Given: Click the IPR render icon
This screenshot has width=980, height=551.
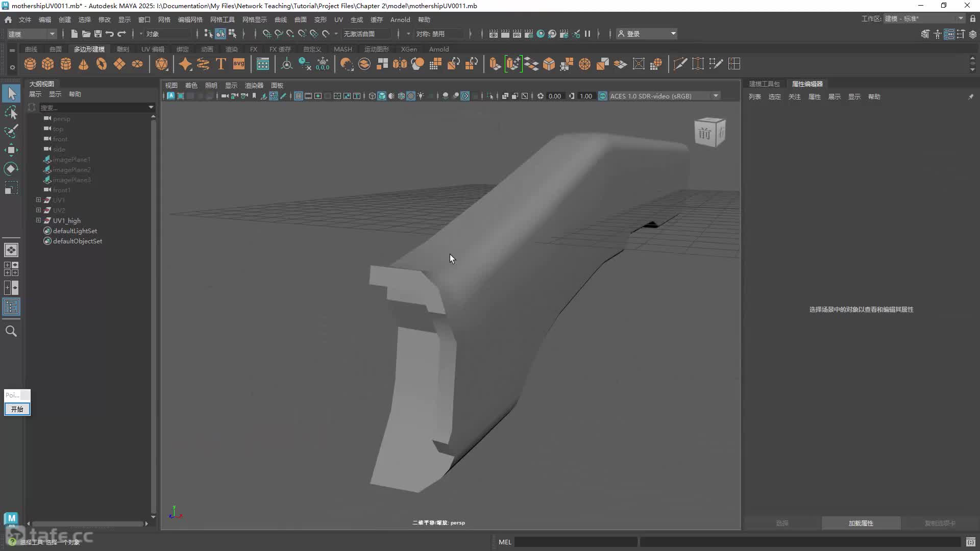Looking at the screenshot, I should (x=517, y=34).
